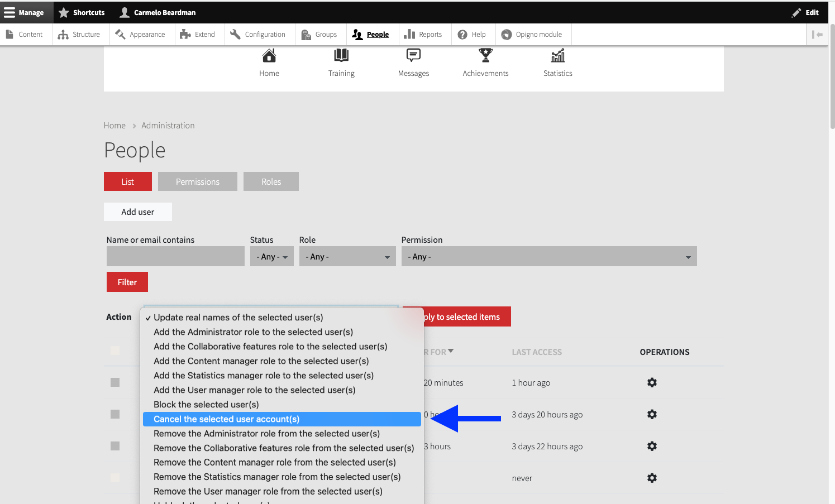Choose Block the selected user(s) option

coord(282,405)
